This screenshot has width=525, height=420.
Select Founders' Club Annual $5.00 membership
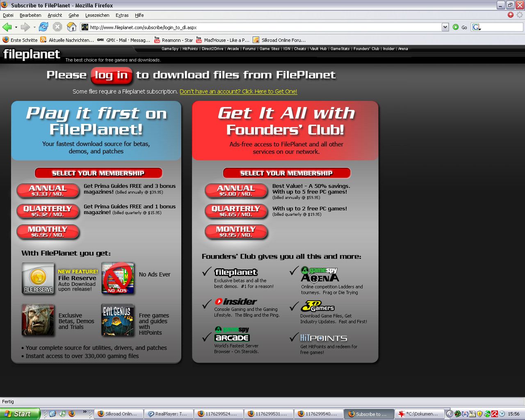coord(236,191)
